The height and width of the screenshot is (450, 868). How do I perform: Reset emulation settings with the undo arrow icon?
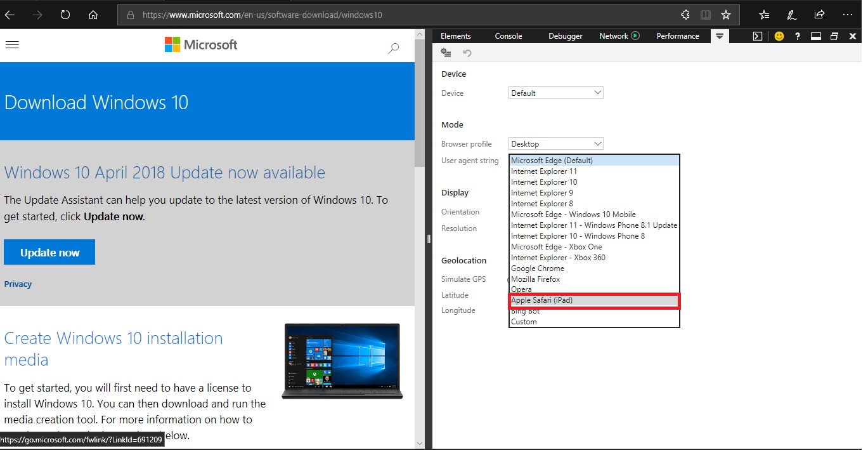[x=467, y=53]
